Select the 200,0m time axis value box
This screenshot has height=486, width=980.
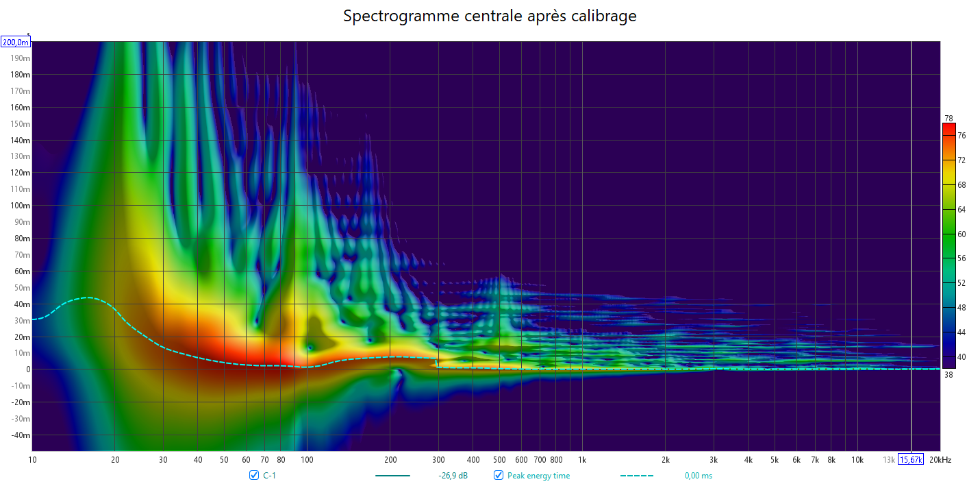16,42
